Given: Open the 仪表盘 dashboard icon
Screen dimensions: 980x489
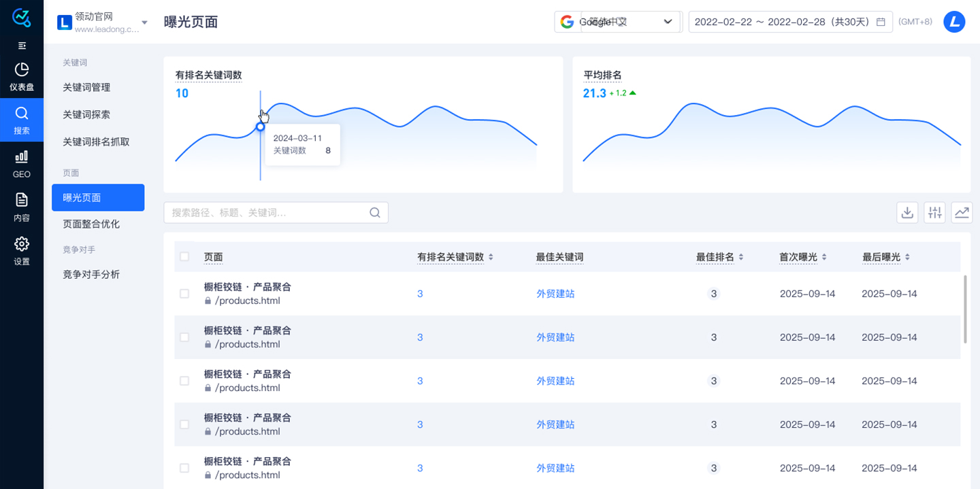Looking at the screenshot, I should [x=22, y=69].
